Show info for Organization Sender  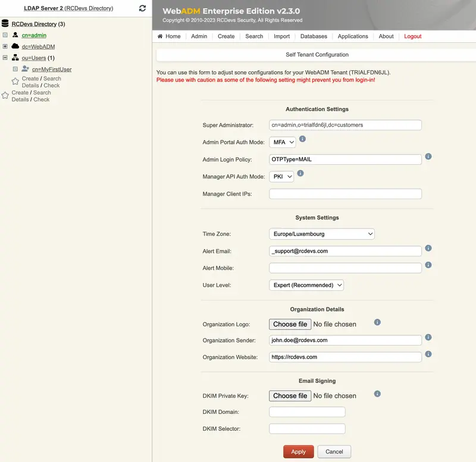[x=428, y=337]
